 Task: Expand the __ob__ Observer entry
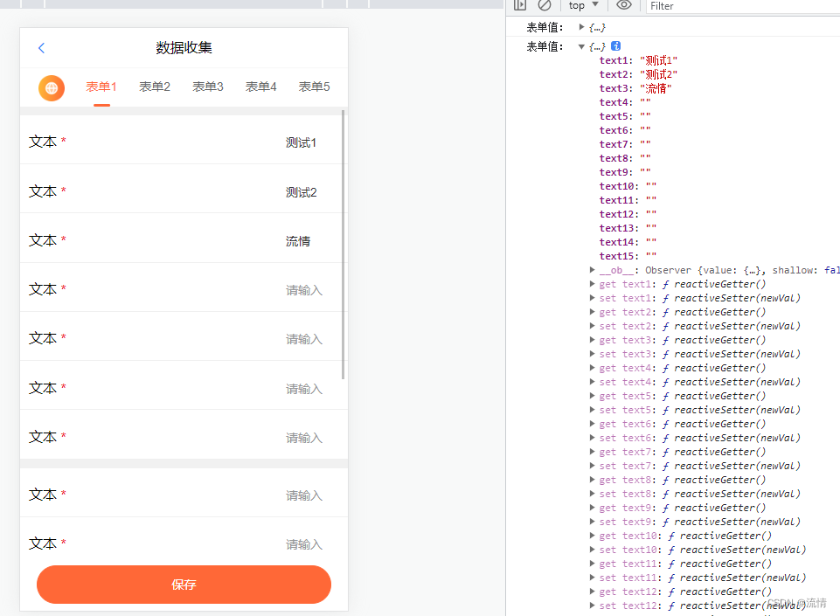pyautogui.click(x=594, y=270)
